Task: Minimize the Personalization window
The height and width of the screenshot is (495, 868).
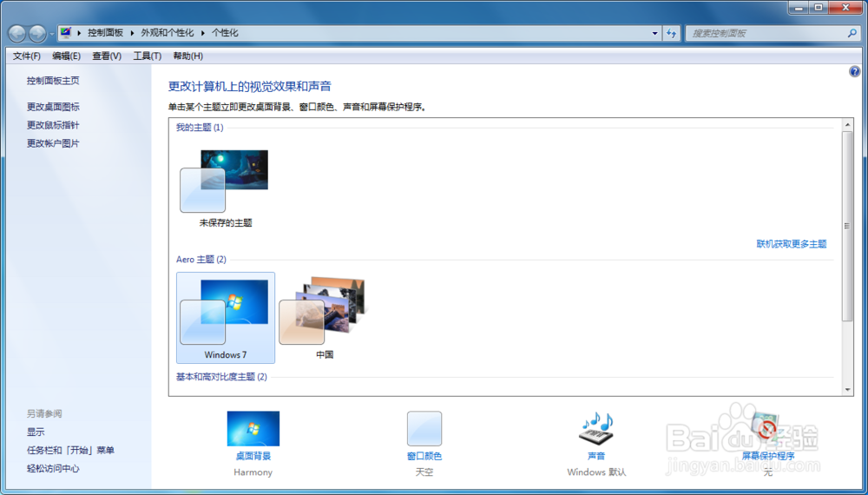Action: coord(799,7)
